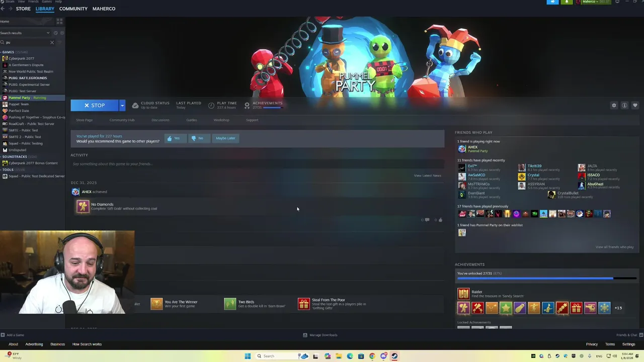Open the Discussions link
This screenshot has height=362, width=644.
160,120
